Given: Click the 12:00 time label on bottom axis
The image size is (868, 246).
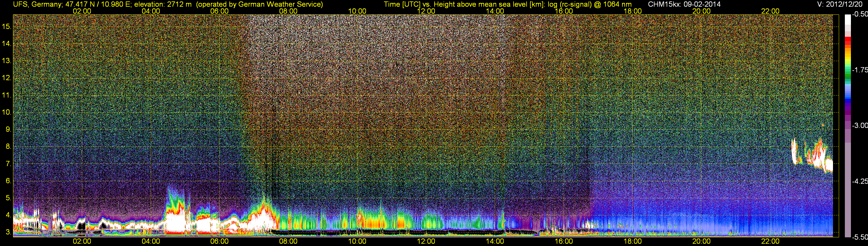Looking at the screenshot, I should click(x=426, y=241).
